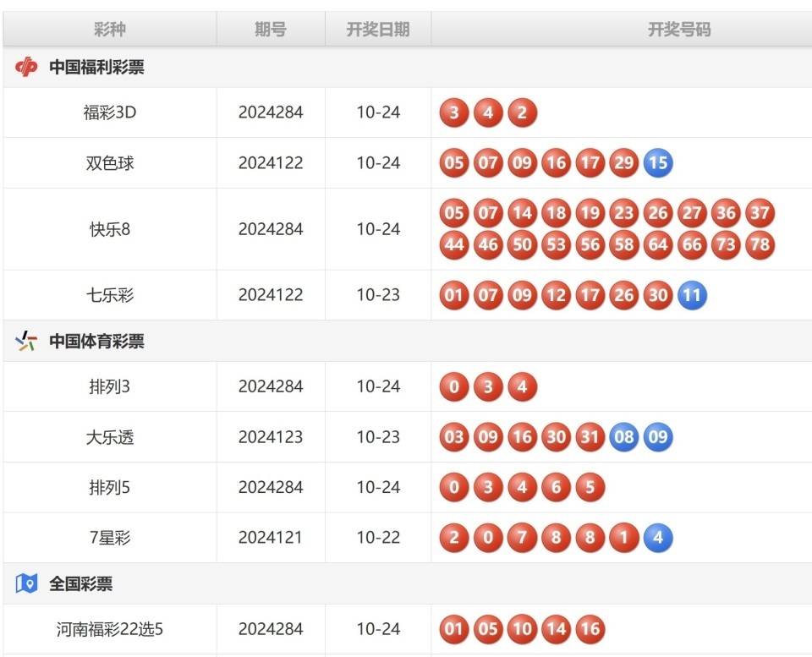
Task: Click red ball 37 in 快乐8 row
Action: pyautogui.click(x=760, y=213)
